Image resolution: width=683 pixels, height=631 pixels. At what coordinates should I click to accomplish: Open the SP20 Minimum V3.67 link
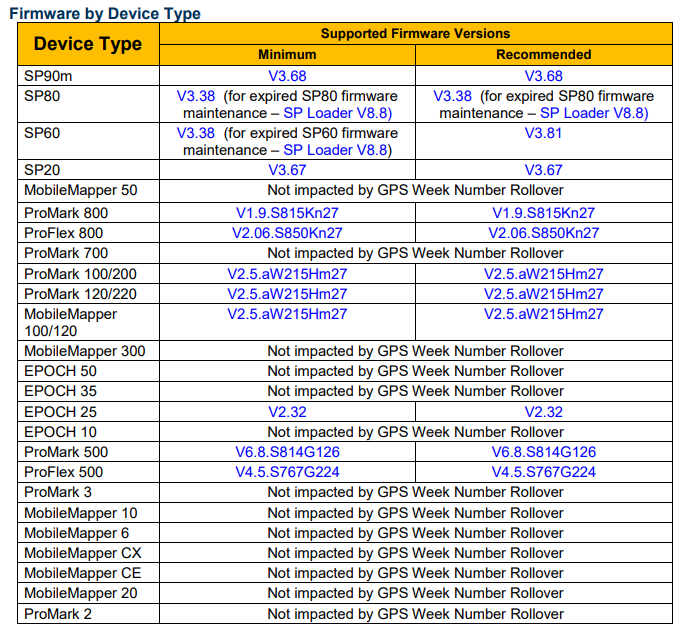287,170
